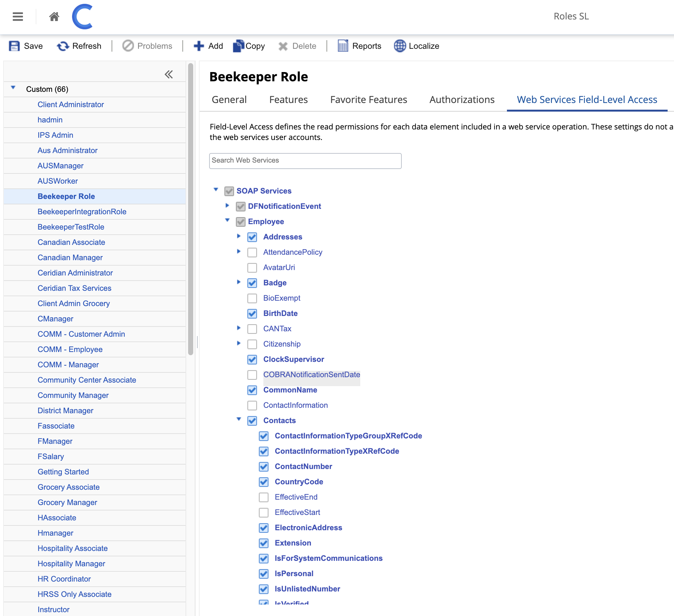Click the Copy documents icon
674x616 pixels.
[x=238, y=46]
